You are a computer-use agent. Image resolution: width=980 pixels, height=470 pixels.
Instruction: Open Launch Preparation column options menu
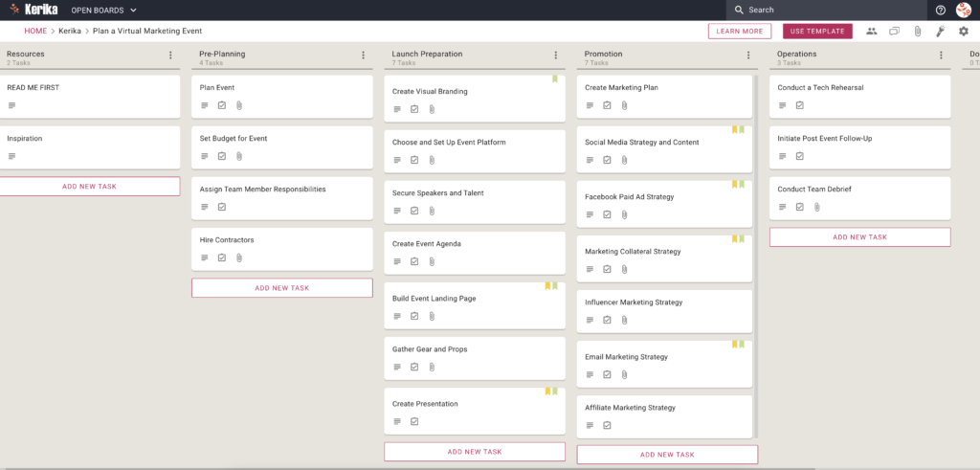pos(556,56)
